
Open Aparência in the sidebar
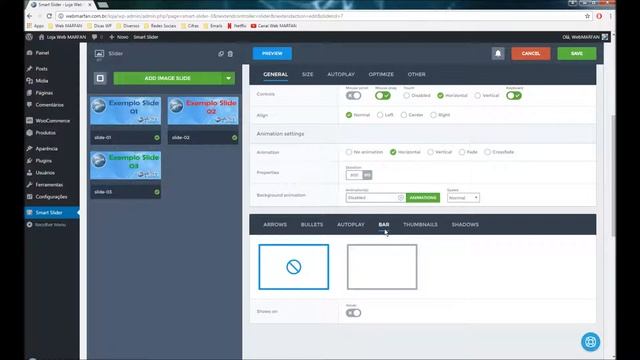[46, 149]
